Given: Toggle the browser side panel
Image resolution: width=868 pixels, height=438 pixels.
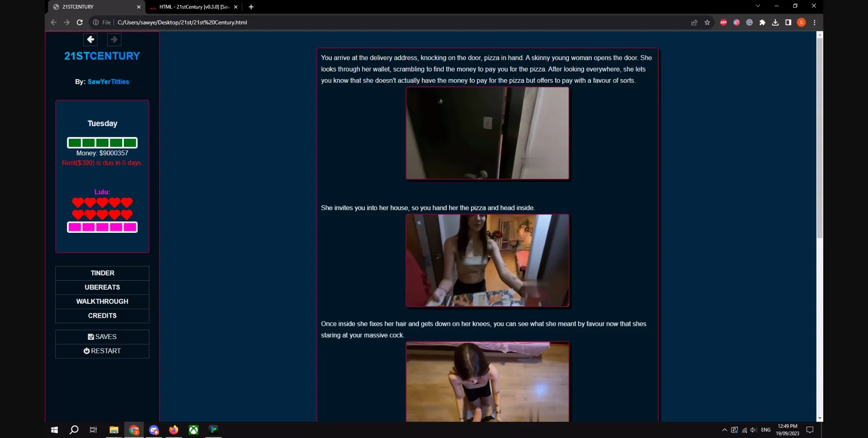Looking at the screenshot, I should [788, 22].
